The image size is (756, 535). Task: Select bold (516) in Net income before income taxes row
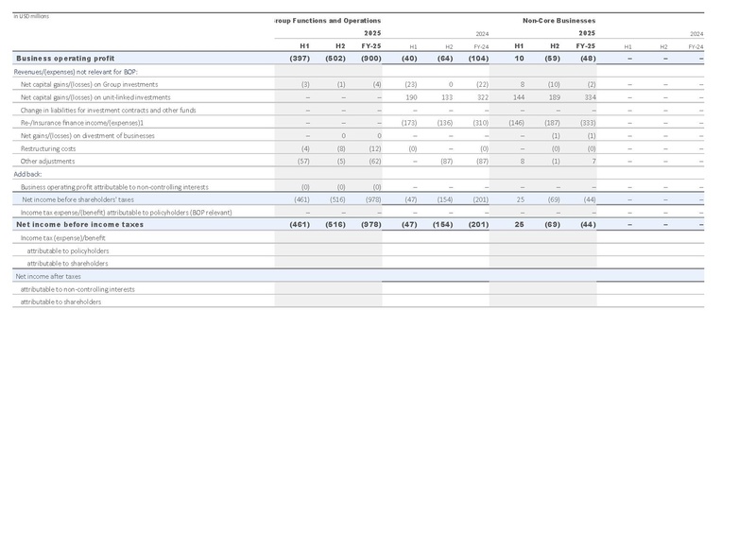[x=335, y=225]
